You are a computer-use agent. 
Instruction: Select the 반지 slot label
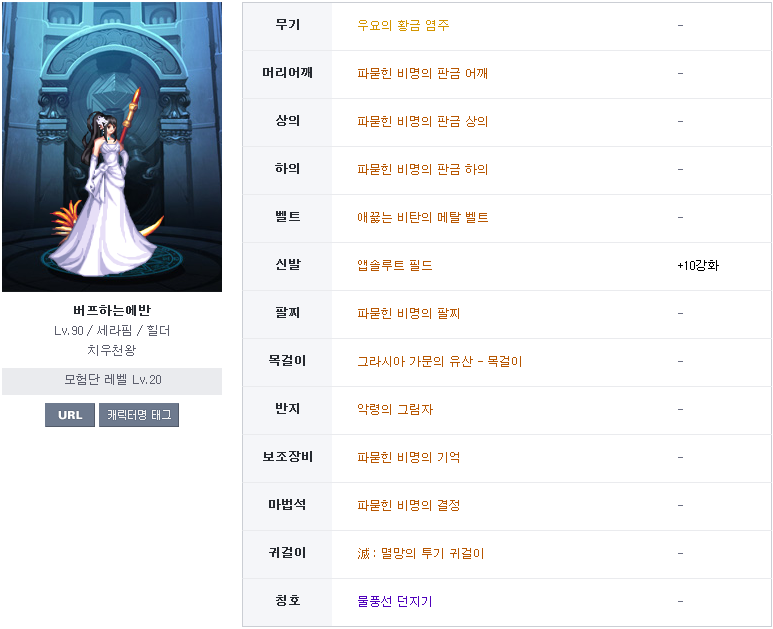tap(287, 409)
